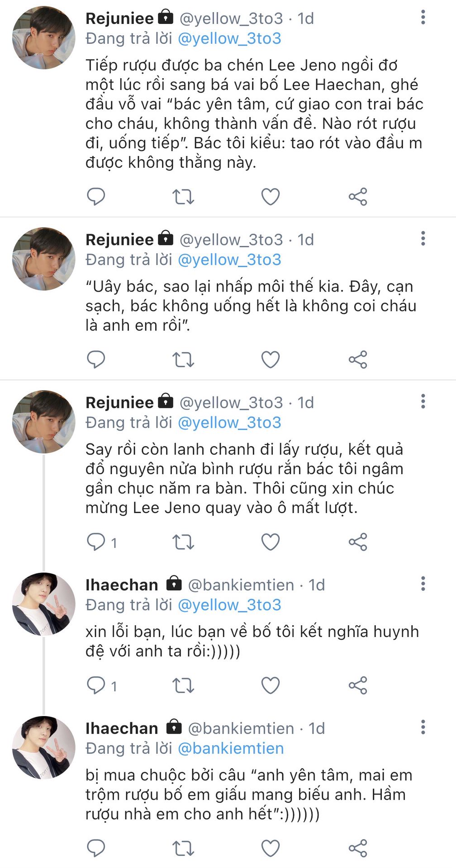
Task: Open the Rejuniee display name on the second tweet
Action: [119, 240]
